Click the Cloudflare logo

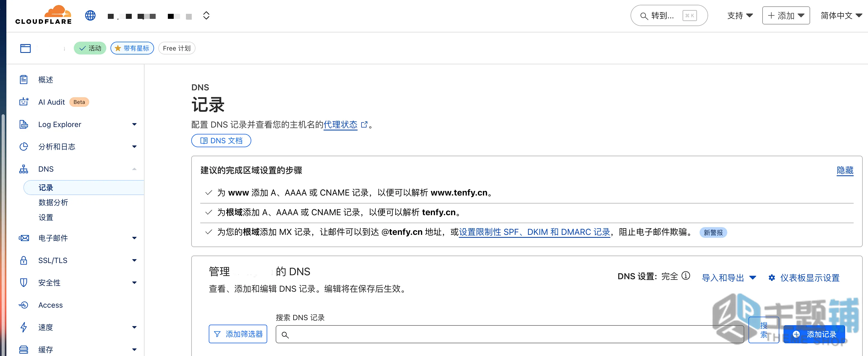tap(44, 15)
